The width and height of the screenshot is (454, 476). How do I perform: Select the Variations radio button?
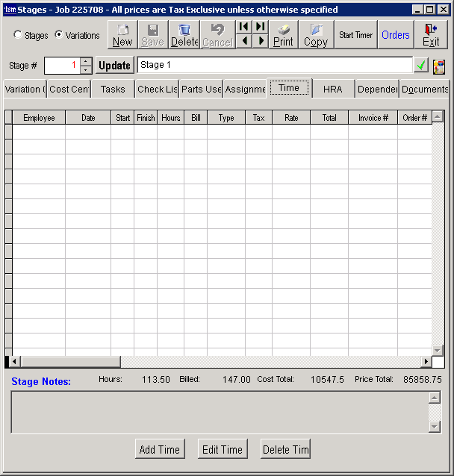coord(59,35)
